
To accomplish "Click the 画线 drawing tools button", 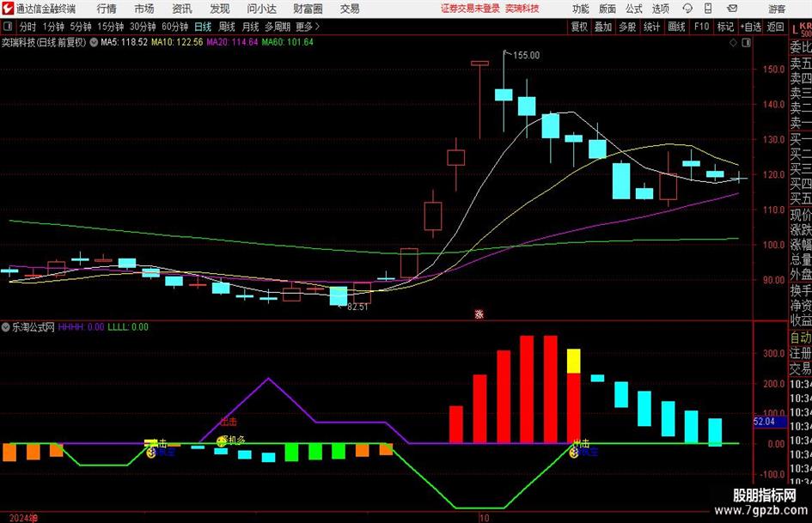I will click(676, 27).
